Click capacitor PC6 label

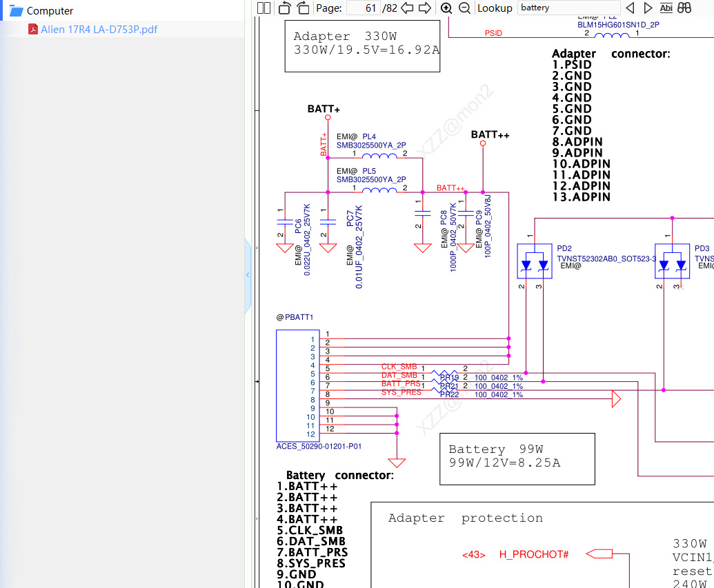[x=298, y=226]
